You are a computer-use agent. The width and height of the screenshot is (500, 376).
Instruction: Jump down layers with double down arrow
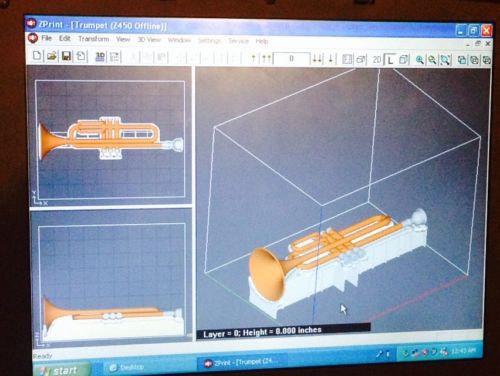317,59
